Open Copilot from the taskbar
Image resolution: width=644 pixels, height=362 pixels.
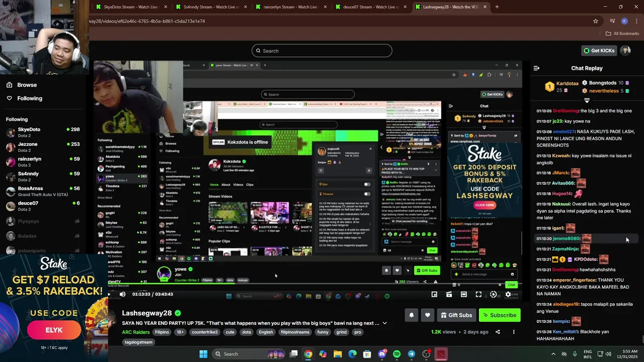click(x=323, y=354)
